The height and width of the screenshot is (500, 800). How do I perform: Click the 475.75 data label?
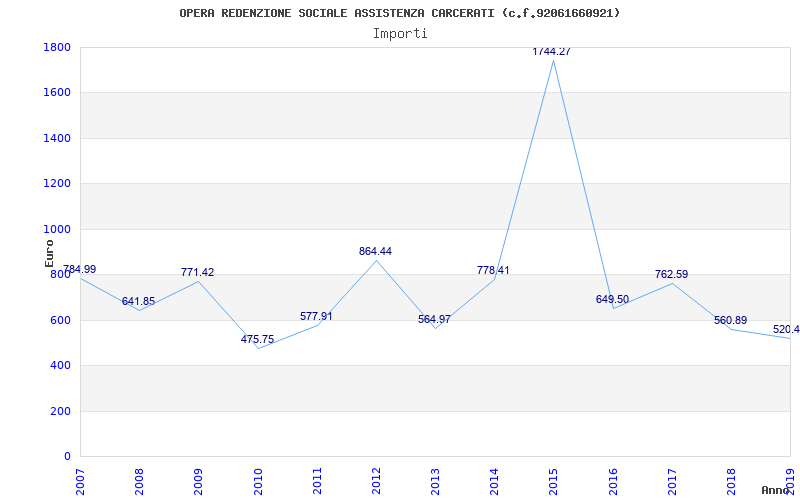click(257, 339)
